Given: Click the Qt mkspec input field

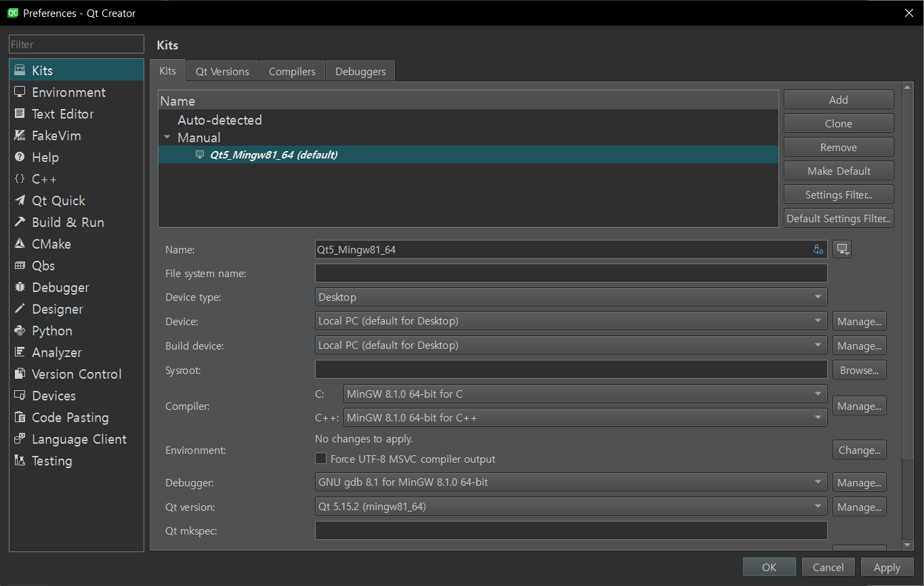Looking at the screenshot, I should [x=571, y=530].
